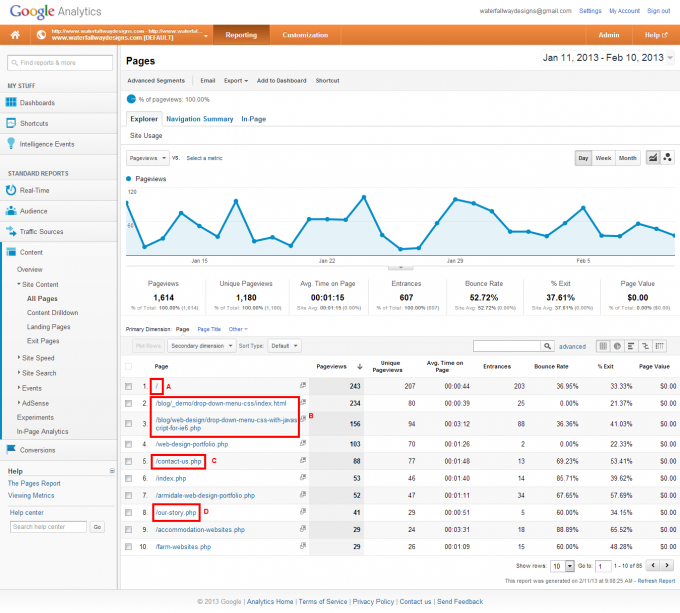Open Shortcuts from the sidebar
The image size is (680, 613).
point(34,123)
